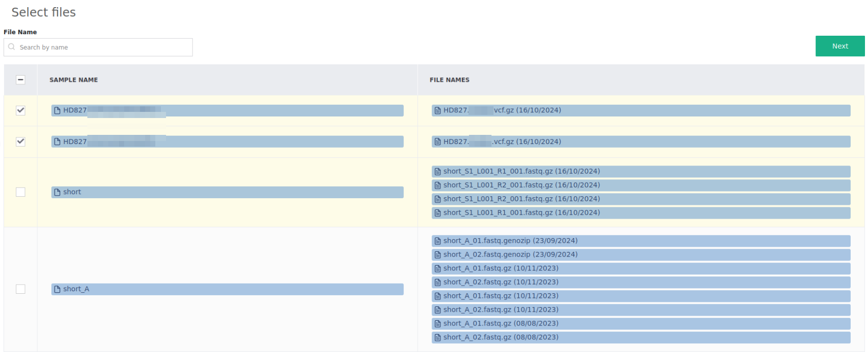Select the 'short_A' sample name entry
The width and height of the screenshot is (868, 352).
coord(227,290)
